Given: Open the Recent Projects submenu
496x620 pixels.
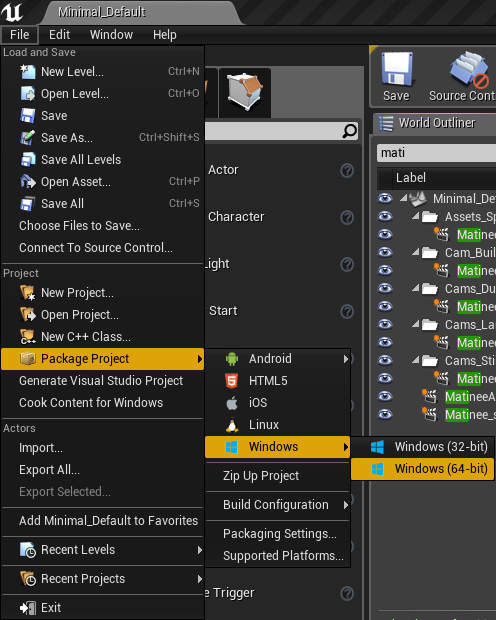Looking at the screenshot, I should click(102, 579).
